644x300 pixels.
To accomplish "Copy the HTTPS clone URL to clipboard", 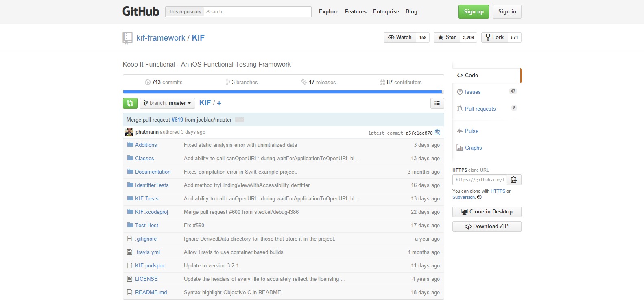I will tap(514, 180).
